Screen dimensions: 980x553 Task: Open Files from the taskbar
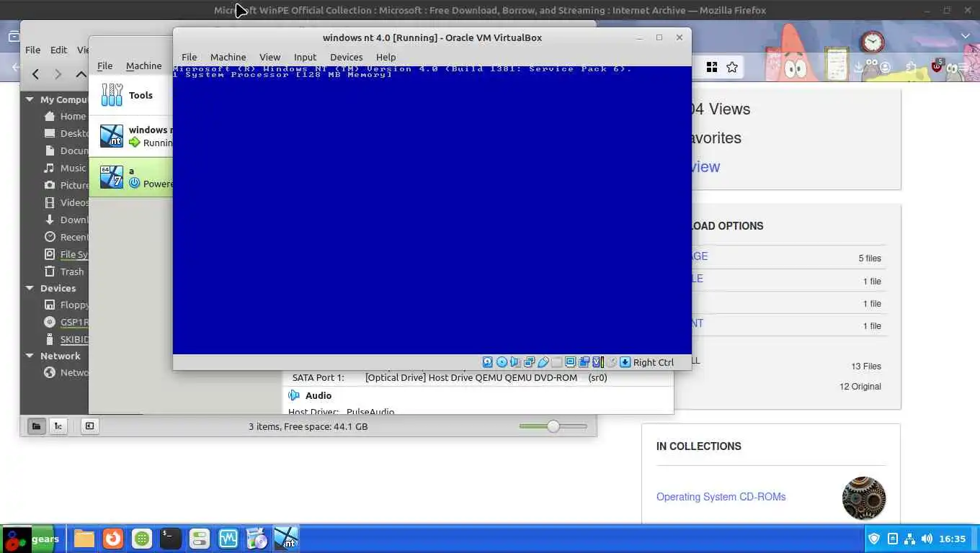tap(84, 539)
